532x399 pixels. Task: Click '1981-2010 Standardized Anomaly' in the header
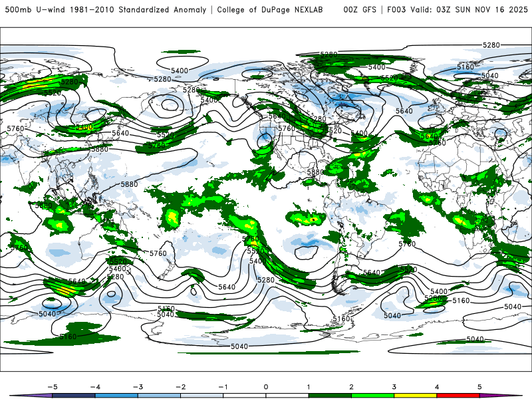(x=138, y=9)
